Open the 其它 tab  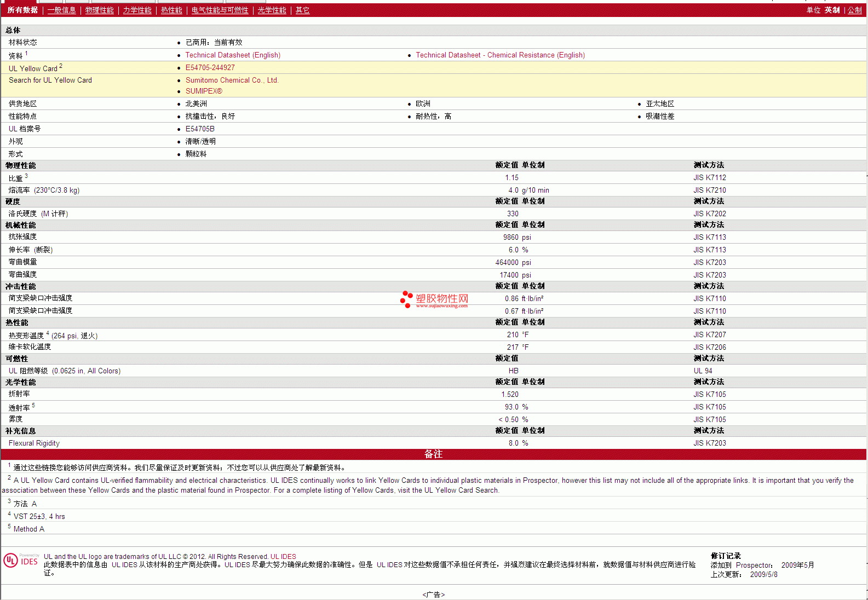pos(302,10)
